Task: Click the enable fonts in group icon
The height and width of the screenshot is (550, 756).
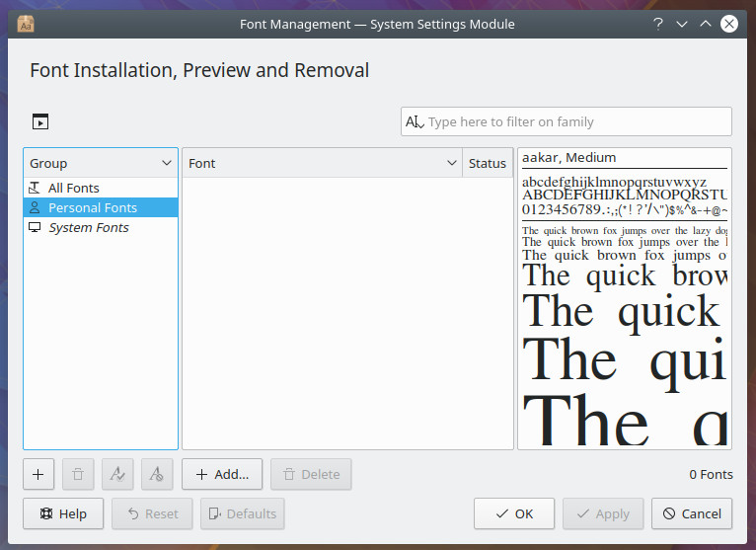Action: click(117, 474)
